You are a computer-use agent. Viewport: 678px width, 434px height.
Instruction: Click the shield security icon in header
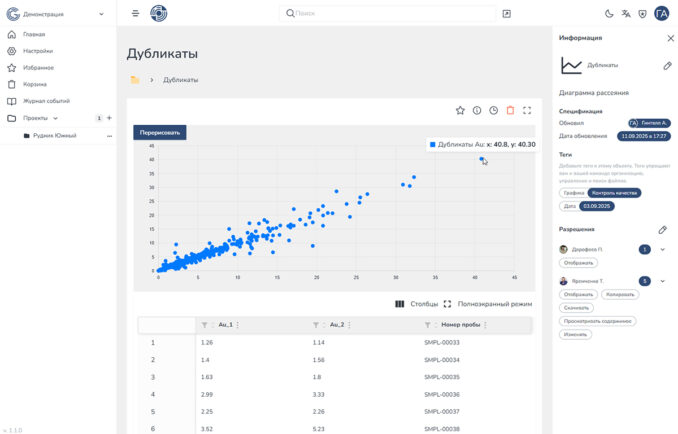pyautogui.click(x=641, y=14)
